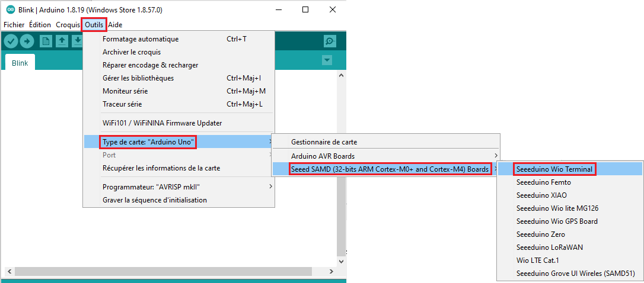Choose Archiver le croquis

[178, 52]
